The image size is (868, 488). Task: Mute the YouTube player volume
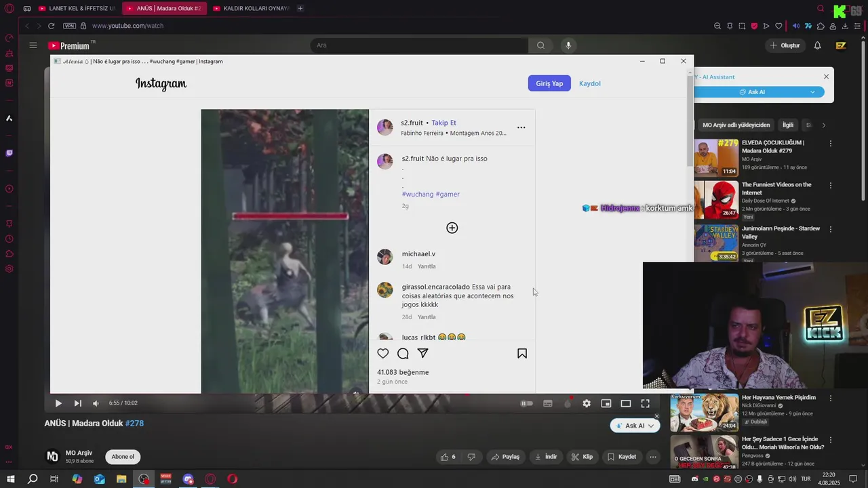pyautogui.click(x=96, y=403)
